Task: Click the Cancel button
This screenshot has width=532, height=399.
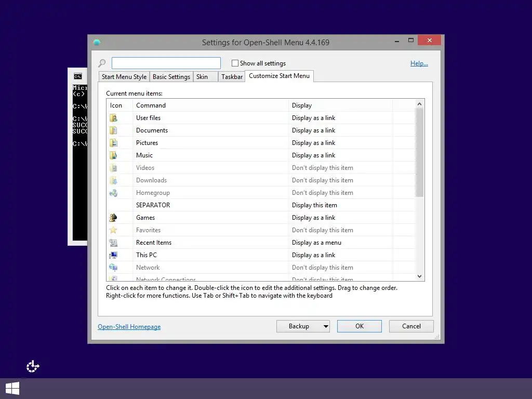Action: [411, 326]
